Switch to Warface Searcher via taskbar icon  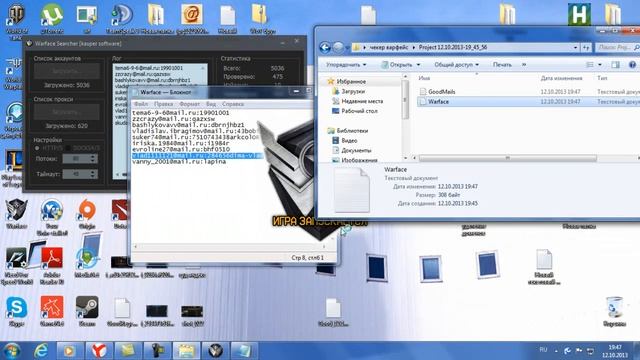click(216, 351)
